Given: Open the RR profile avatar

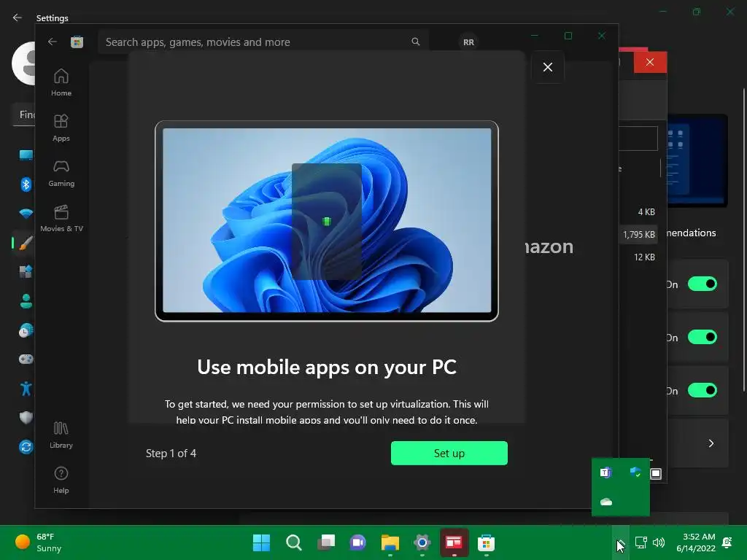Looking at the screenshot, I should pos(469,42).
